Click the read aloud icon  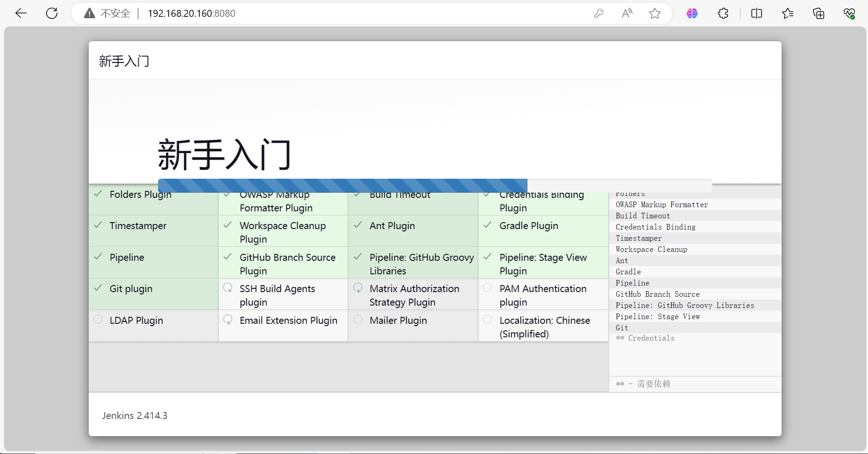(x=627, y=14)
